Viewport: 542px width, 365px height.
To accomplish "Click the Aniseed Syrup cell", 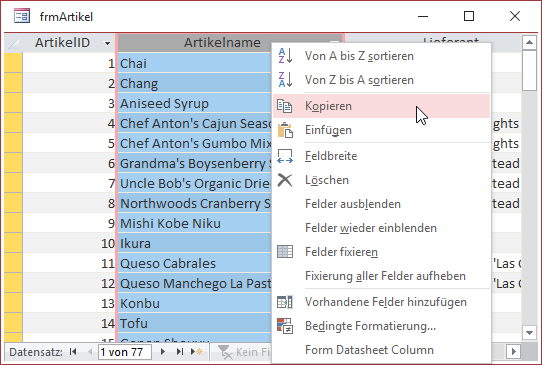I will (195, 103).
